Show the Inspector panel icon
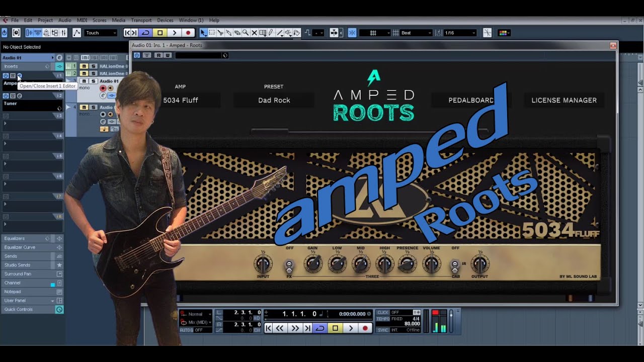644x362 pixels. click(x=30, y=33)
